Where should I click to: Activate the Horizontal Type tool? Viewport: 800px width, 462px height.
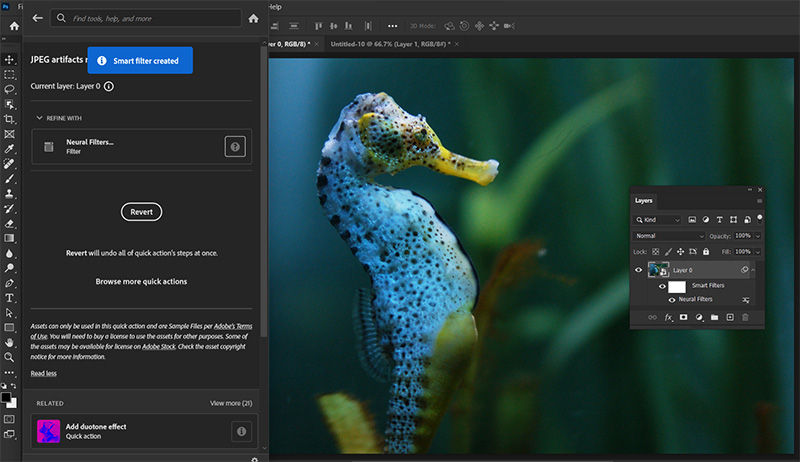[x=9, y=298]
